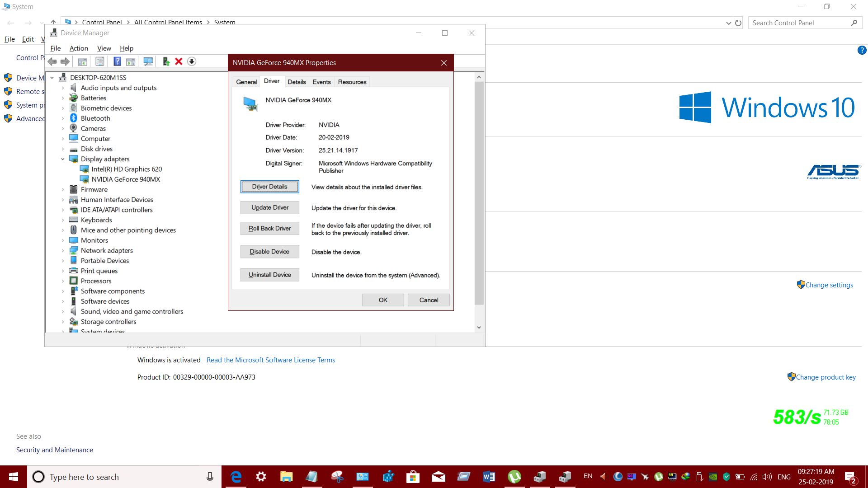868x488 pixels.
Task: Open the Help menu in Device Manager
Action: pyautogui.click(x=127, y=48)
